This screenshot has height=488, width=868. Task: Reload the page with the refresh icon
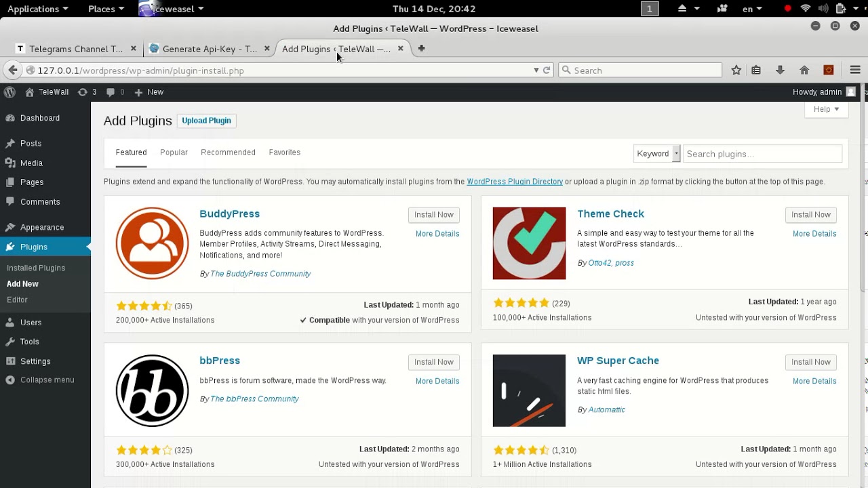click(547, 70)
